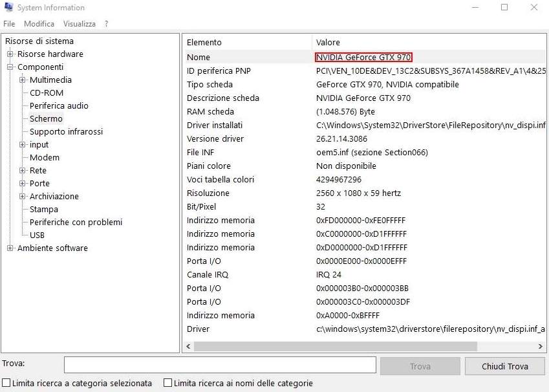549x392 pixels.
Task: Select the Bit/Pixel row
Action: 365,207
